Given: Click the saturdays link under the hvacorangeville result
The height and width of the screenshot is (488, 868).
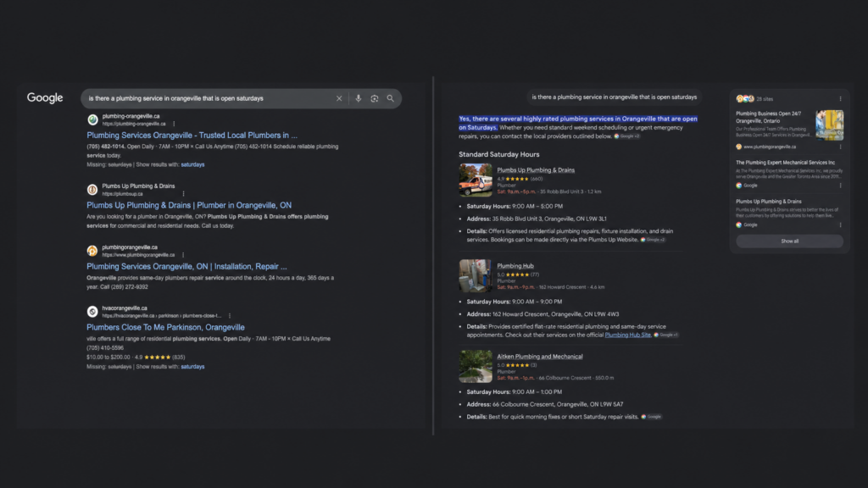Looking at the screenshot, I should click(x=192, y=366).
